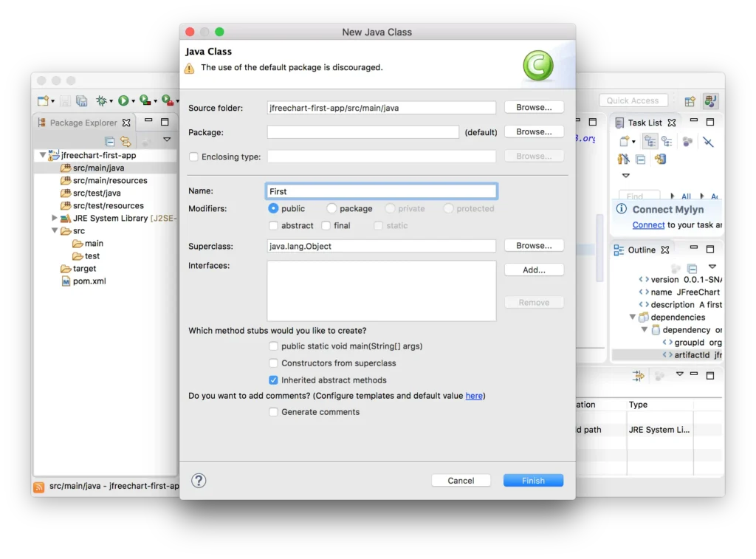Uncheck Inherited abstract methods checkbox
This screenshot has height=559, width=756.
(274, 380)
